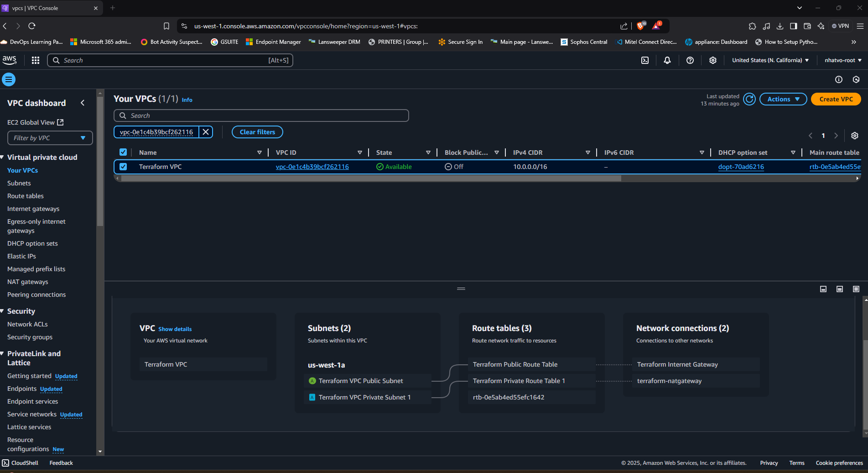Focus the Your VPCs search field
This screenshot has height=473, width=868.
tap(261, 116)
